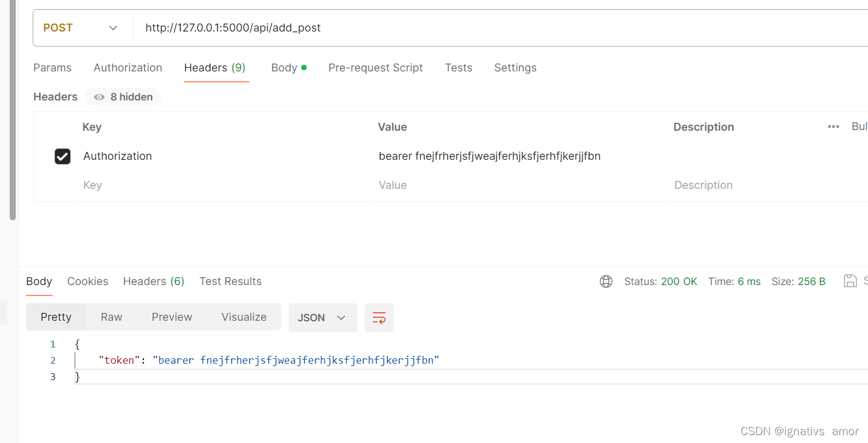The height and width of the screenshot is (443, 868).
Task: Open the response Headers (6) tab
Action: [x=154, y=281]
